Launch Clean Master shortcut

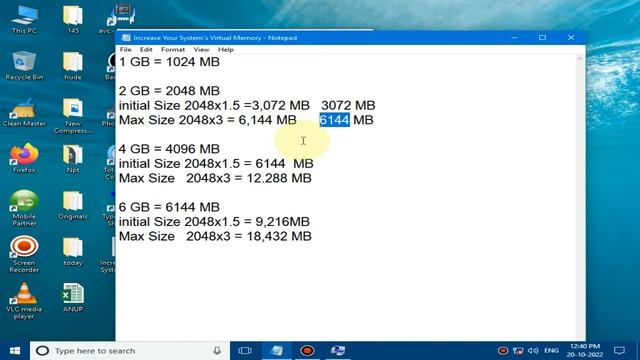(x=24, y=112)
